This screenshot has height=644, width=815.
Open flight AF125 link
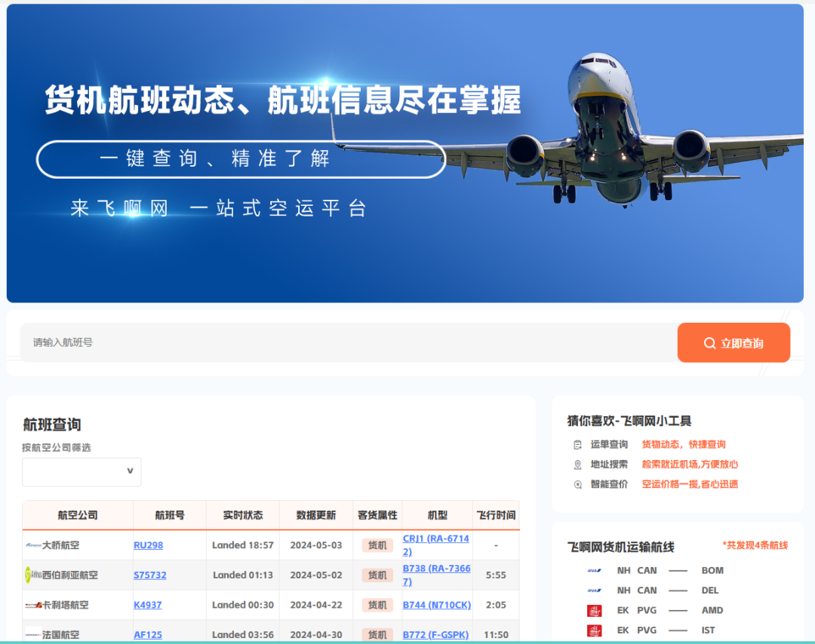(x=148, y=635)
